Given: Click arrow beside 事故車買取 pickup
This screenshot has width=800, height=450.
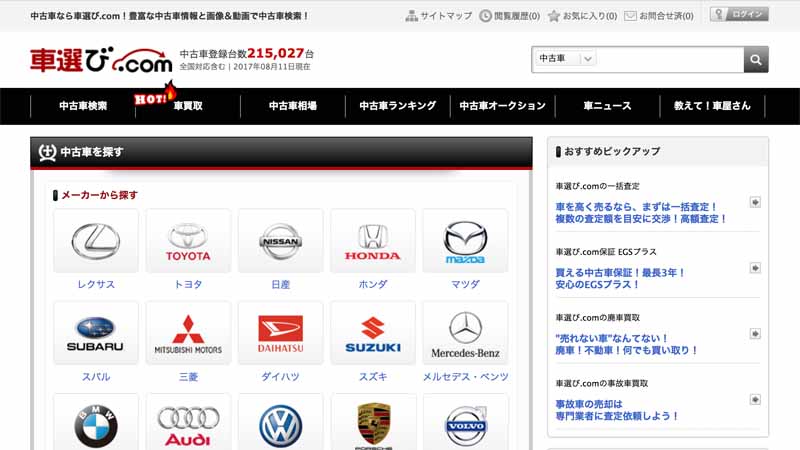Looking at the screenshot, I should coord(755,399).
